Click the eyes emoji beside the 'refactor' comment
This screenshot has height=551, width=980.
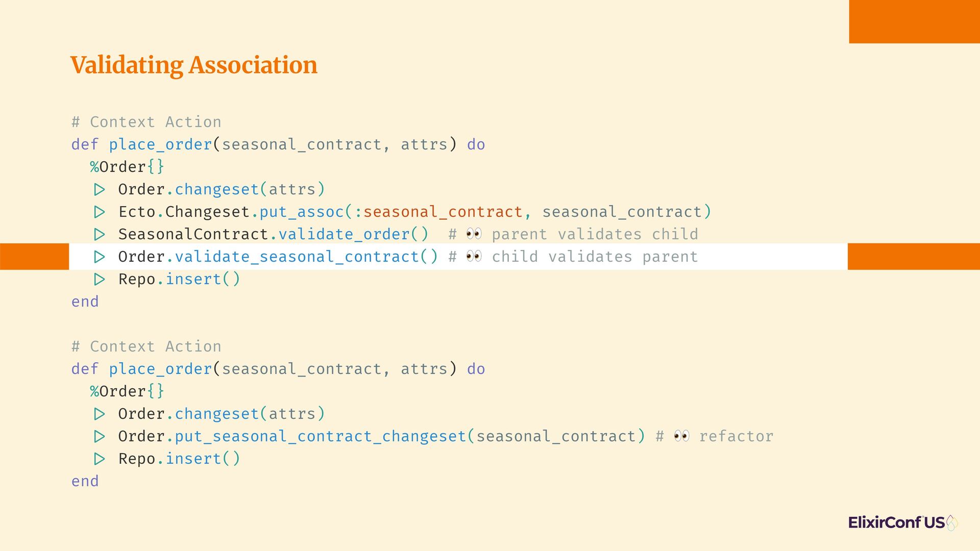[x=681, y=436]
